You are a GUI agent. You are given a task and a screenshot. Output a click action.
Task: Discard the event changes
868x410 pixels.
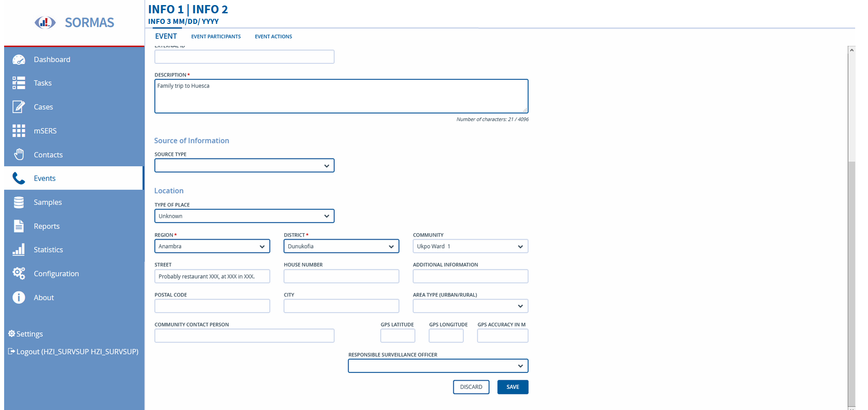(x=471, y=387)
